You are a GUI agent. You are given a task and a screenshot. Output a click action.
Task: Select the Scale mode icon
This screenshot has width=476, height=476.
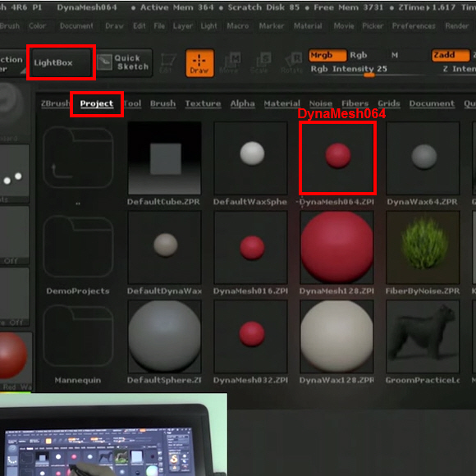pos(261,63)
